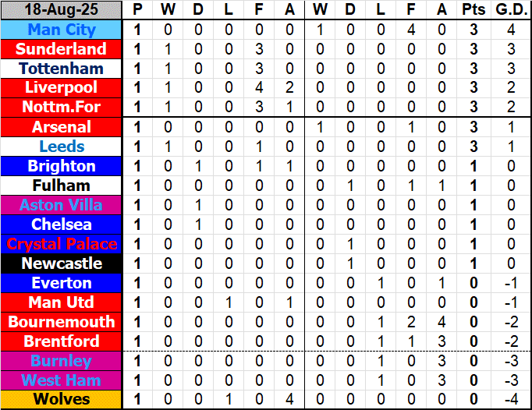Click the Tottenham team name
This screenshot has height=410, width=532.
tap(62, 69)
